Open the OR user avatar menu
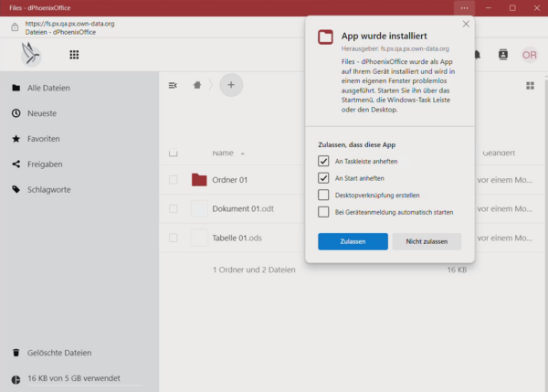 (x=530, y=55)
